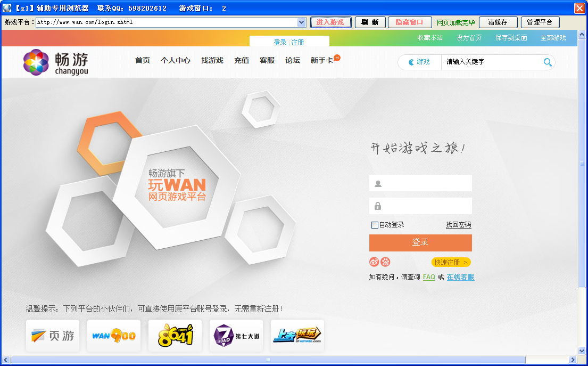Click the vertical scrollbar up arrow
This screenshot has height=366, width=588.
point(582,35)
